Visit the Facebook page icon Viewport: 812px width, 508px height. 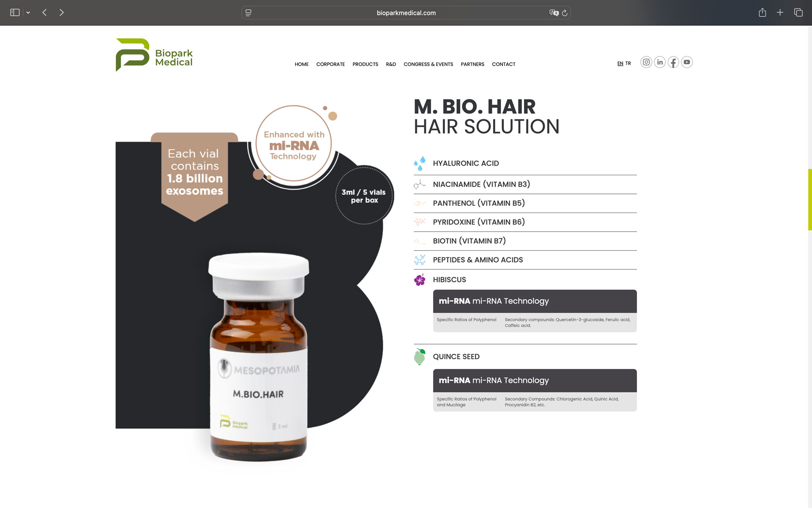pos(673,62)
